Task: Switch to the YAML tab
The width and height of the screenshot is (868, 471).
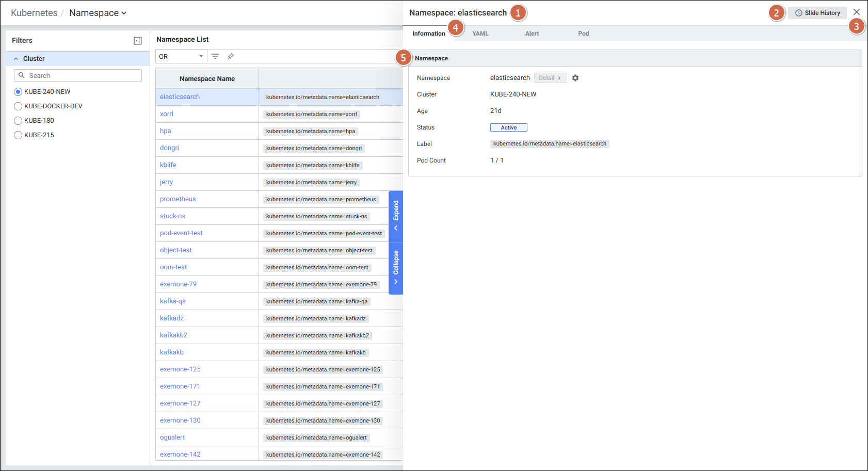Action: [480, 34]
